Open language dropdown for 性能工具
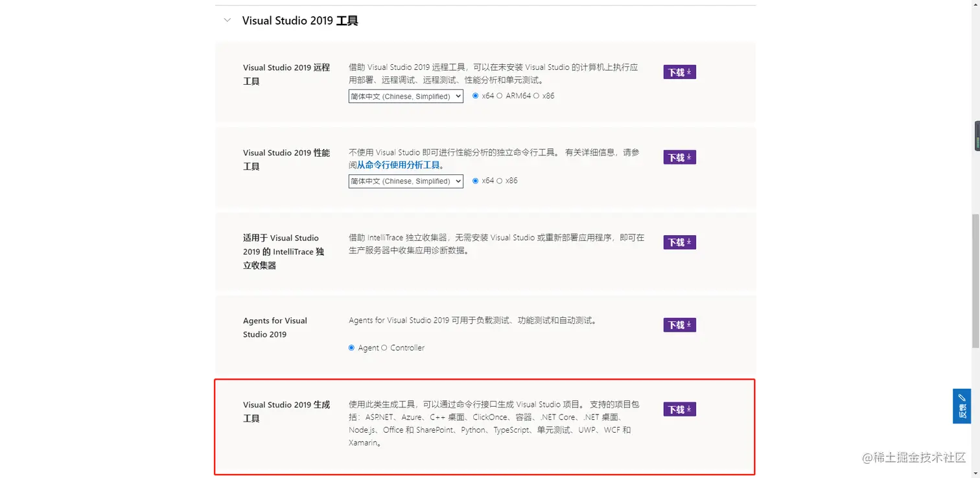Image resolution: width=980 pixels, height=478 pixels. click(406, 181)
